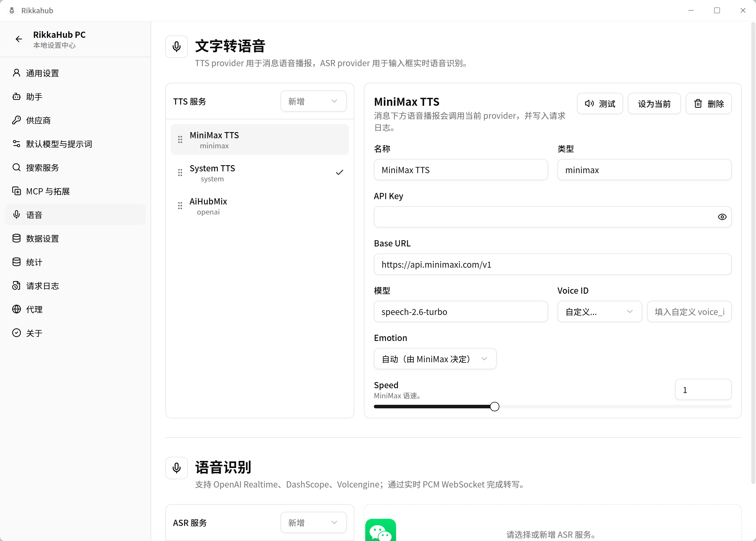The image size is (756, 541).
Task: Click the drag handle of MiniMax TTS
Action: (x=180, y=139)
